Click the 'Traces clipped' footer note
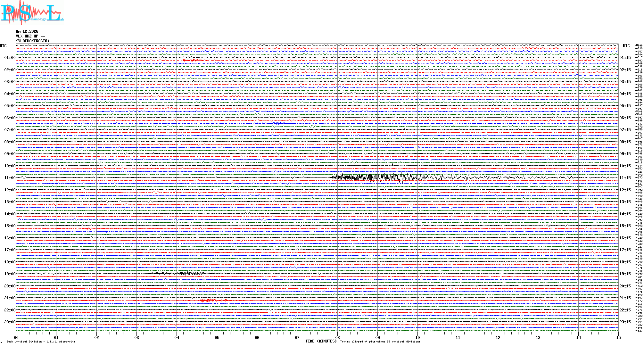 click(380, 342)
